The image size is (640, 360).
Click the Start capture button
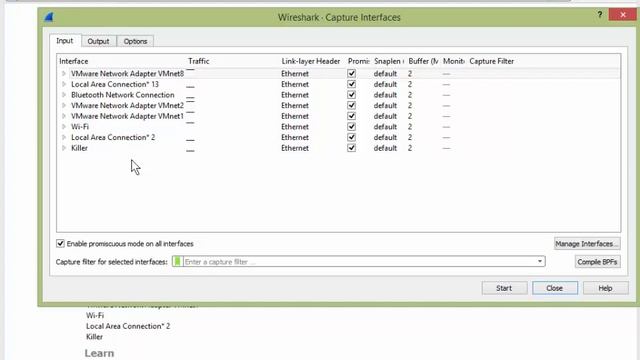(504, 288)
